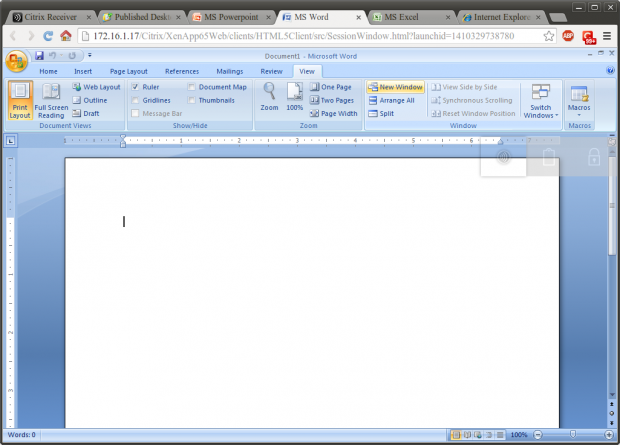Toggle Synchronous Scrolling
Image resolution: width=620 pixels, height=445 pixels.
[x=472, y=100]
